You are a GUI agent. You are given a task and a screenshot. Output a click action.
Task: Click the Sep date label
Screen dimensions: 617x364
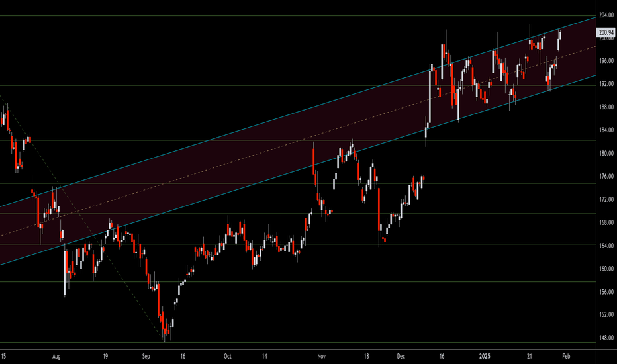(146, 357)
